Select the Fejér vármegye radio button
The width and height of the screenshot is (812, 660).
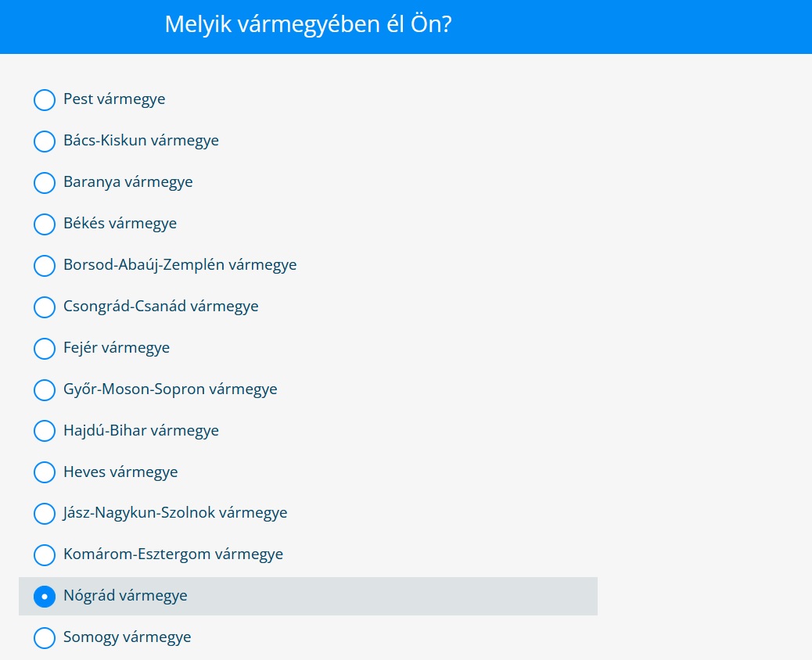45,349
